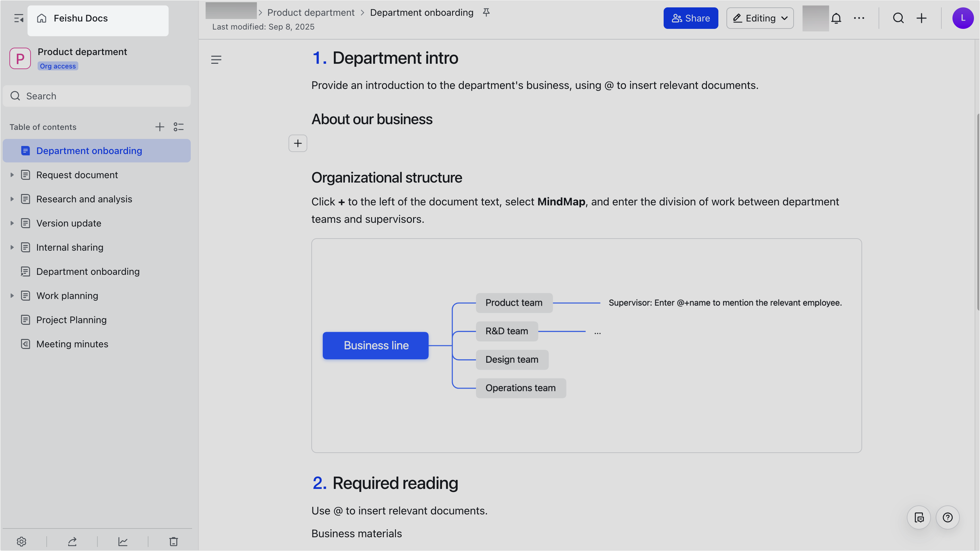Open the Product department wiki icon
The width and height of the screenshot is (980, 551).
click(20, 58)
